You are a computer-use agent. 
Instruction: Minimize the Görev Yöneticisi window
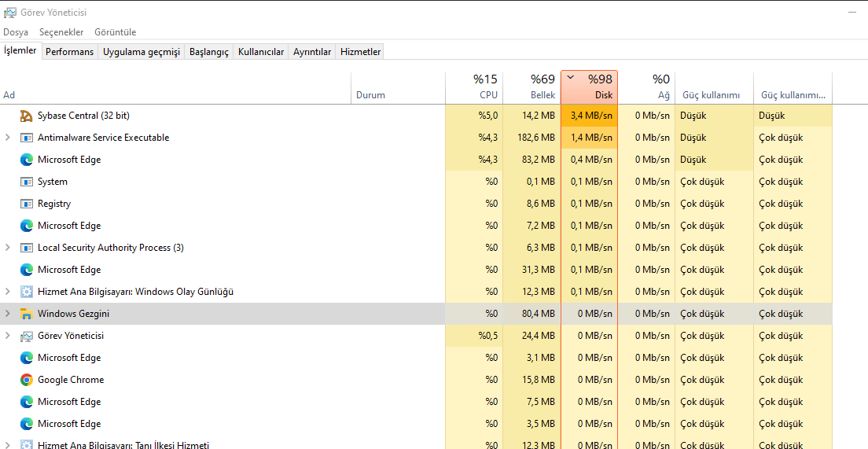coord(853,12)
